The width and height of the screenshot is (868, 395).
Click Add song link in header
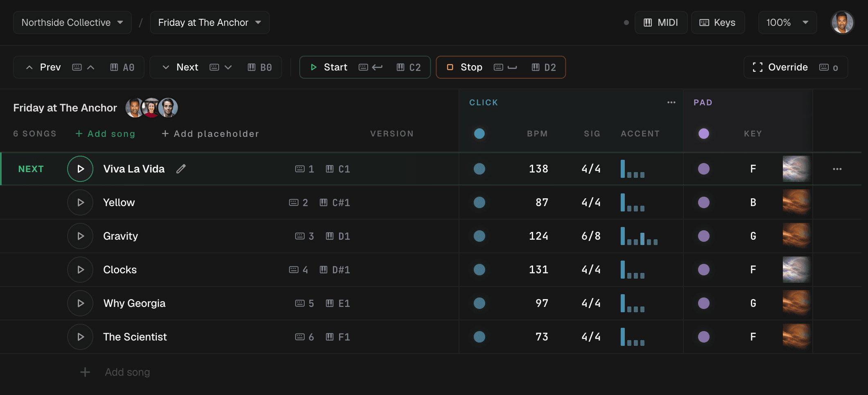click(105, 134)
